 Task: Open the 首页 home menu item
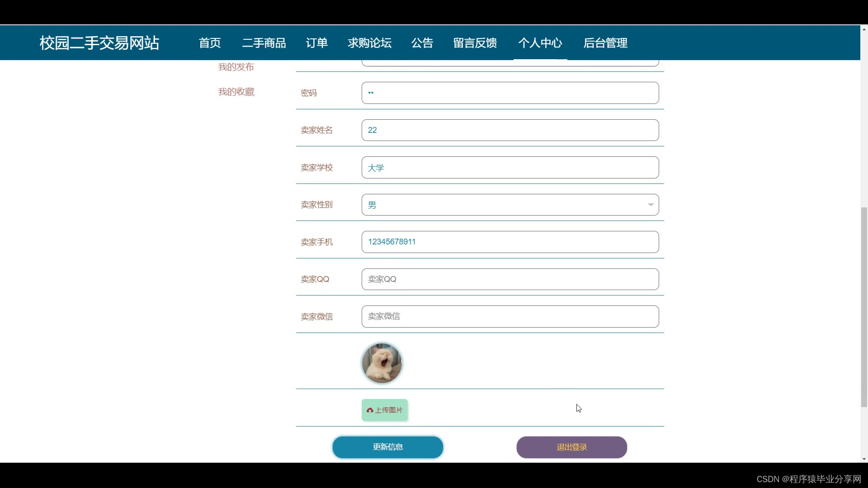(x=210, y=43)
